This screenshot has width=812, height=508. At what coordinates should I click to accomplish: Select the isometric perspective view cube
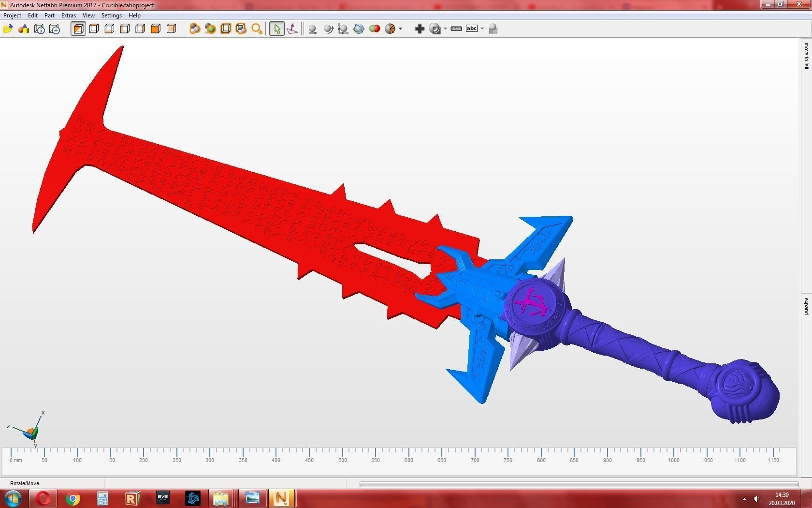coord(78,29)
